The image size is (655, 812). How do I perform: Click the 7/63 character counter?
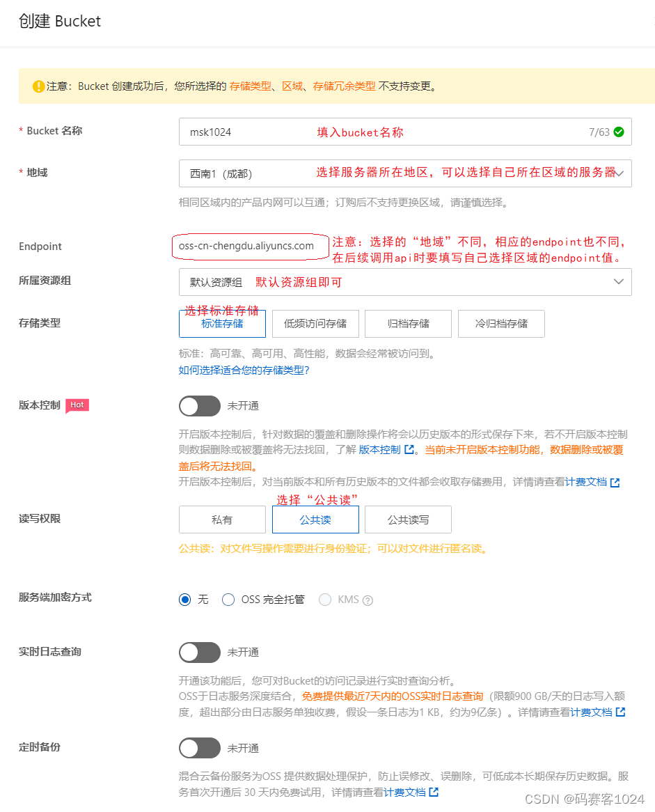point(599,132)
